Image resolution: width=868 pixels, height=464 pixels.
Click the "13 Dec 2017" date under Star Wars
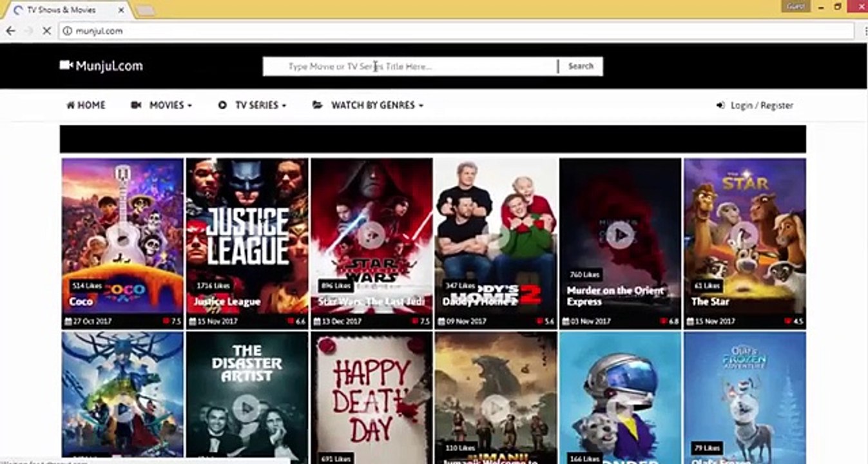click(x=338, y=321)
